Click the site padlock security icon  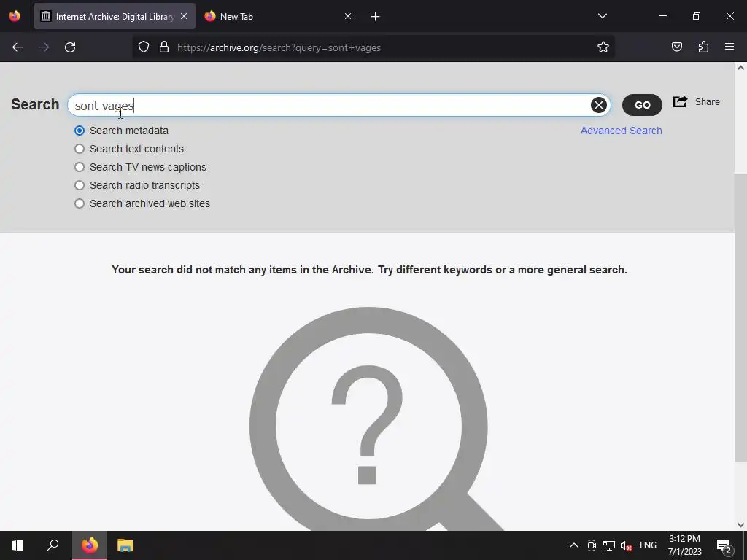(x=164, y=47)
